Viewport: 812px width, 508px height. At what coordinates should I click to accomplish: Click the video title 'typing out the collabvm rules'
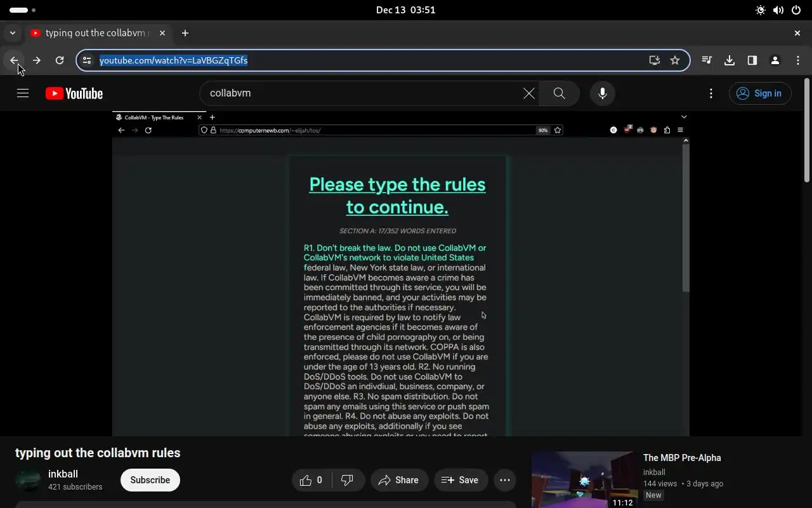pos(98,453)
